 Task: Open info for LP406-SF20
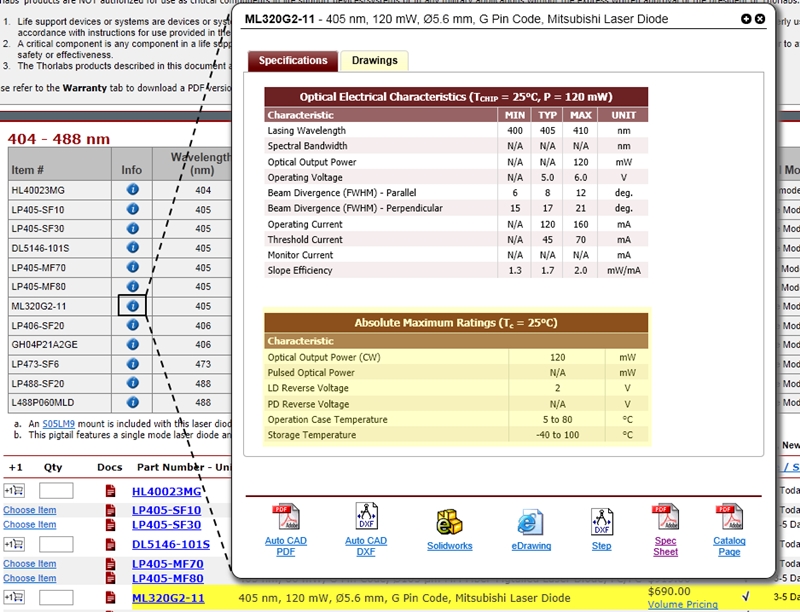point(133,325)
